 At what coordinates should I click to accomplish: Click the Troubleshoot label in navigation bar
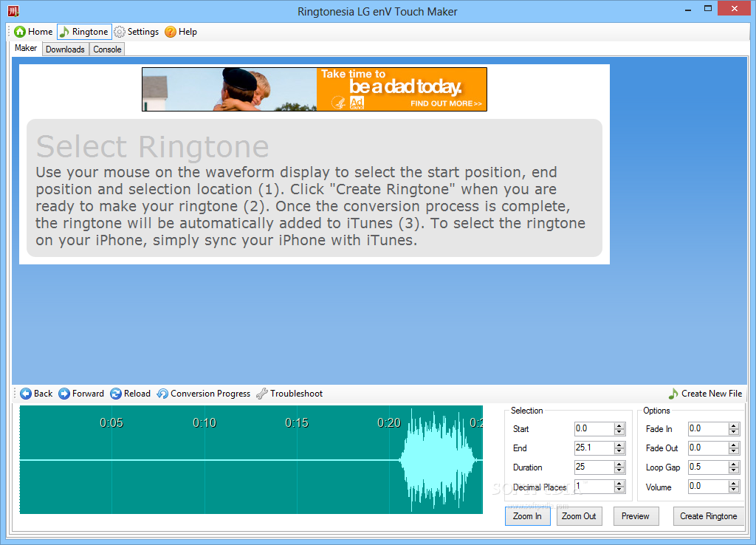(x=296, y=394)
